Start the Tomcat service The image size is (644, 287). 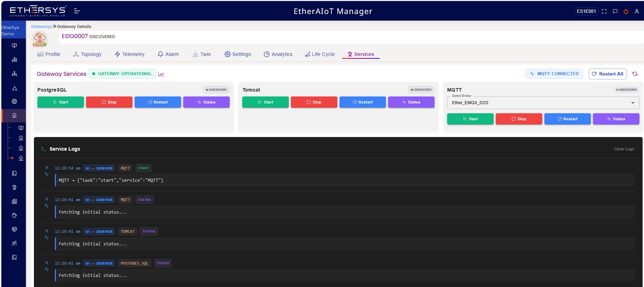click(x=265, y=102)
